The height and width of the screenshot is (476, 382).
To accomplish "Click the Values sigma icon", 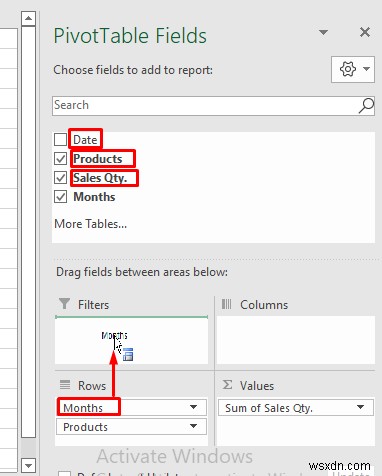I will 227,385.
